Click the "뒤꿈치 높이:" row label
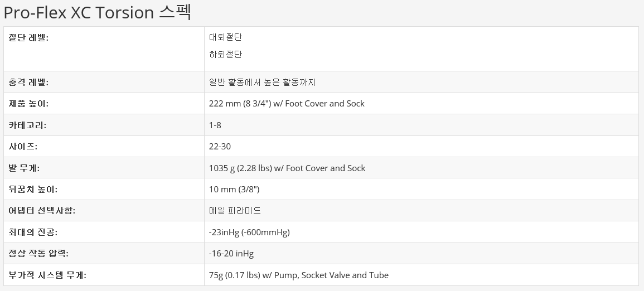Screen dimensions: 644x291 tap(33, 190)
